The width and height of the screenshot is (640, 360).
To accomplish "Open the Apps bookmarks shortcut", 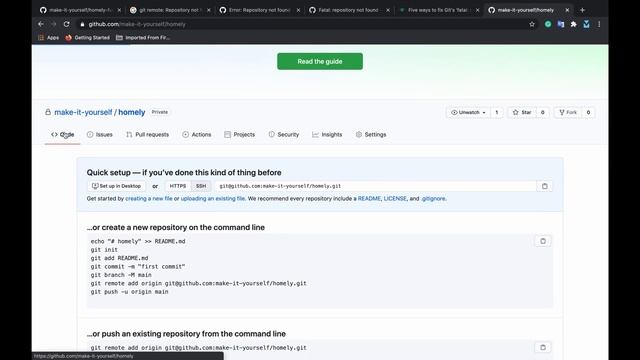I will point(48,38).
